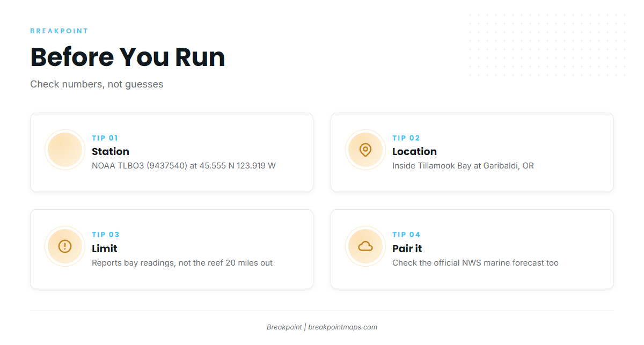This screenshot has width=644, height=345.
Task: Click the "TIP 03" label
Action: (106, 234)
